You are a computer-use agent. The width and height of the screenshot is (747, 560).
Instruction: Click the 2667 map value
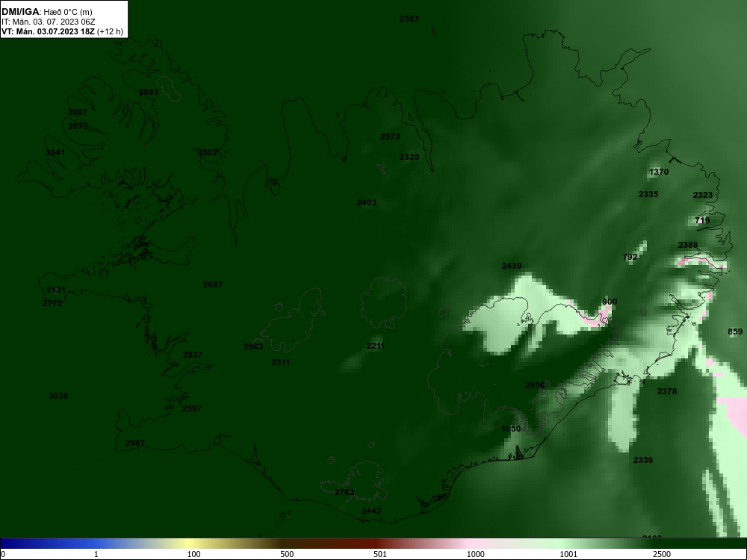coord(212,284)
